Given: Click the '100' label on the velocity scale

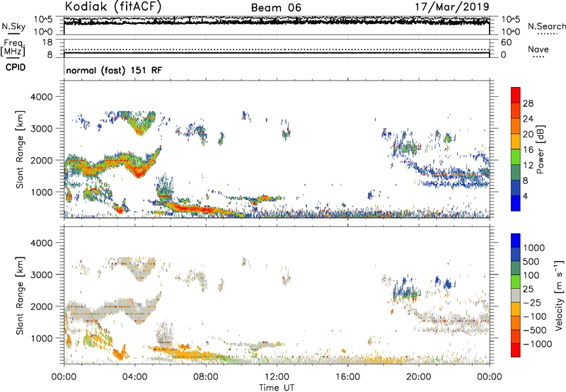Looking at the screenshot, I should click(x=530, y=275).
